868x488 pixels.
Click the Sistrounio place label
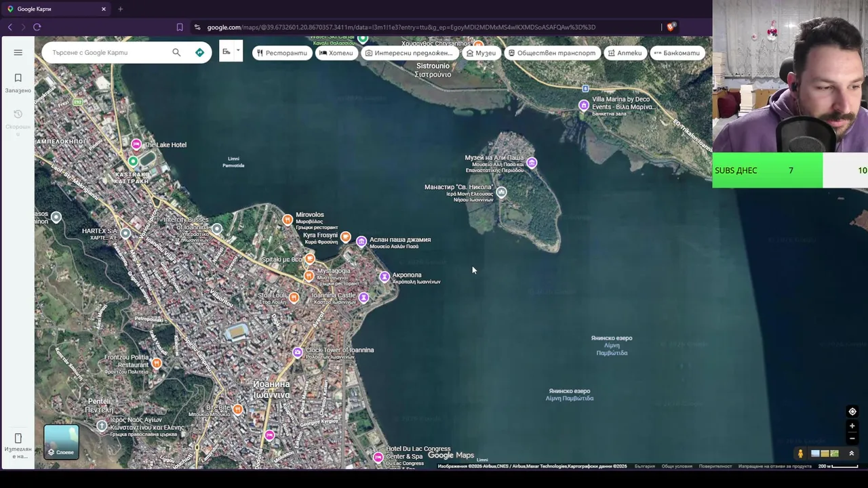pyautogui.click(x=433, y=70)
